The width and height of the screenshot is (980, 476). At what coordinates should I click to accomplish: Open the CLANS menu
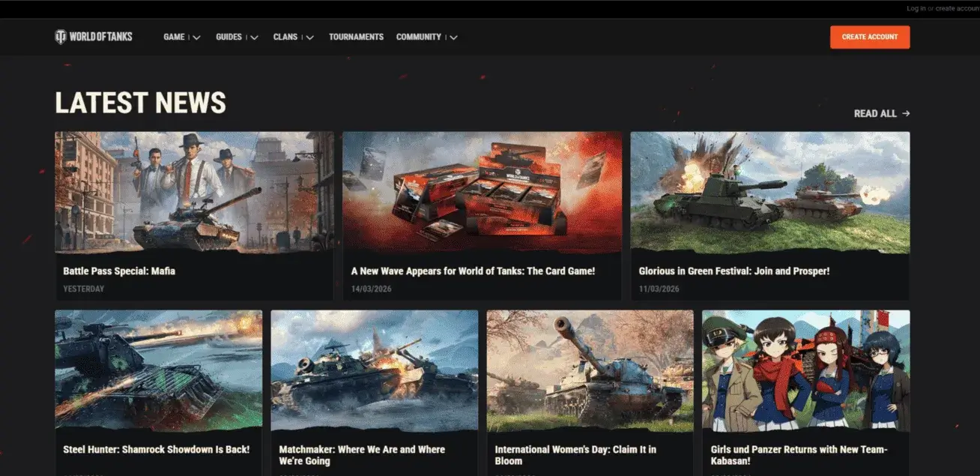pyautogui.click(x=285, y=37)
